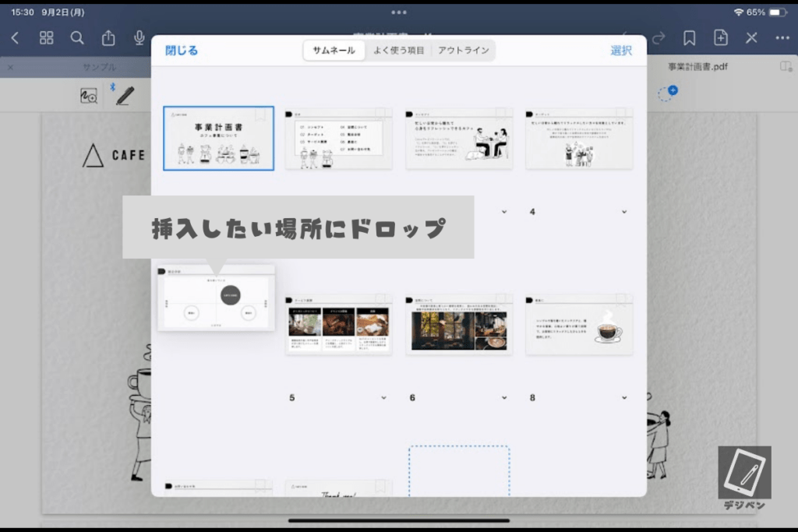Image resolution: width=798 pixels, height=532 pixels.
Task: Tap the back arrow in the top toolbar
Action: [x=16, y=37]
